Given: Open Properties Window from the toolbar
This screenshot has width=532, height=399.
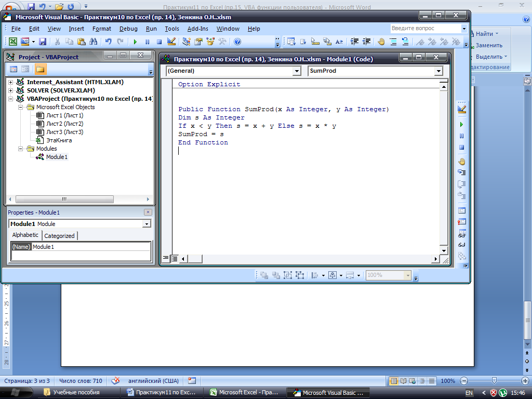Looking at the screenshot, I should [198, 42].
